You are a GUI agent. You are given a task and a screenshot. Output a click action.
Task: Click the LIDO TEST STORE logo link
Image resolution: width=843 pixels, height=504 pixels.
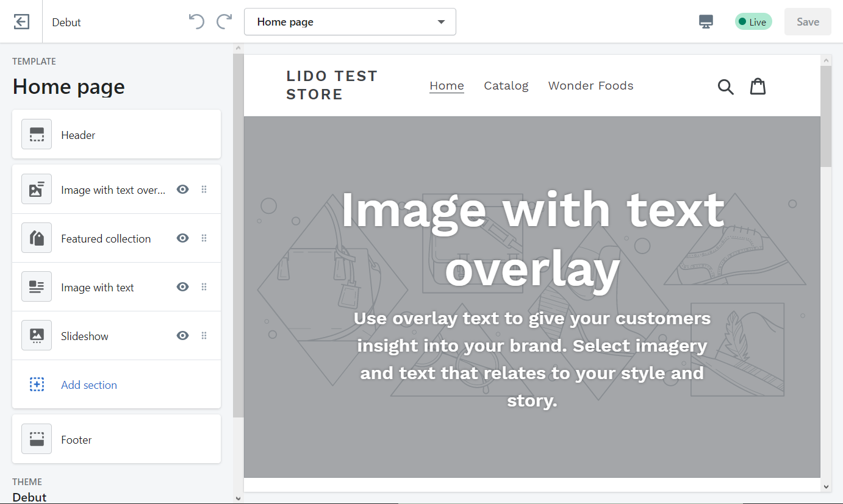pos(332,85)
